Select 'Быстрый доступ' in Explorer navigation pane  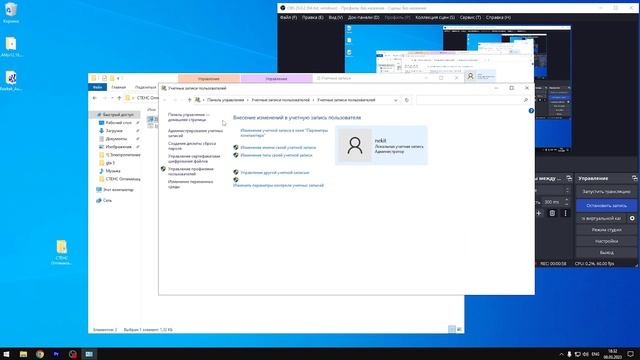pos(118,115)
